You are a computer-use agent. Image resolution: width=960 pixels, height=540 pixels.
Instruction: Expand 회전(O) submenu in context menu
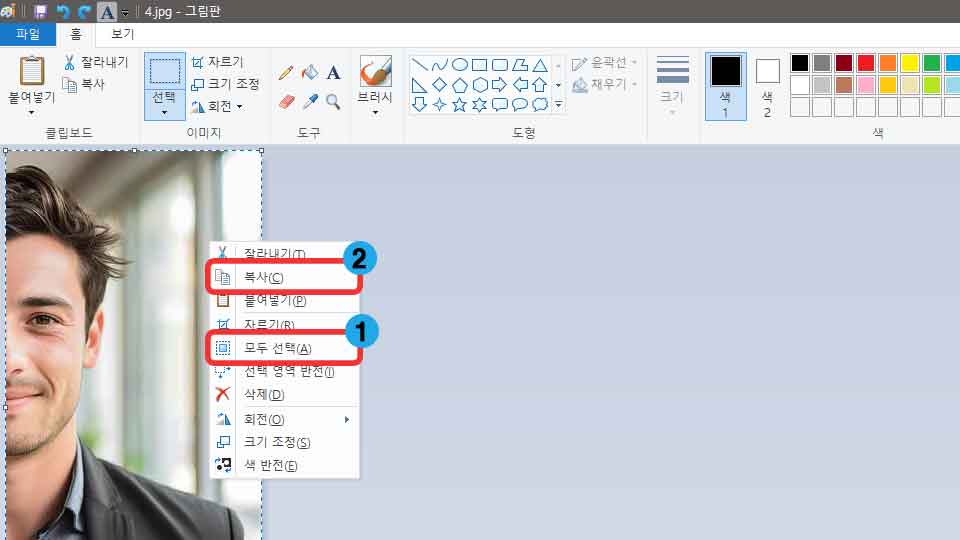click(347, 419)
